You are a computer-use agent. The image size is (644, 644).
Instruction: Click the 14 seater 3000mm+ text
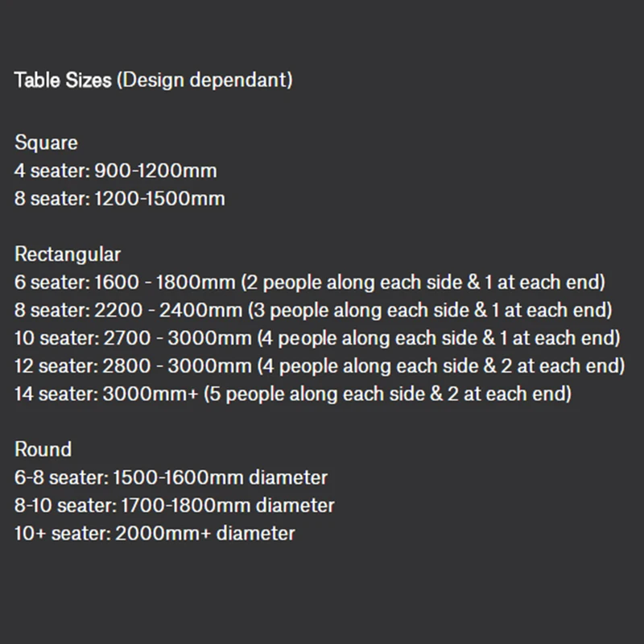[x=108, y=394]
